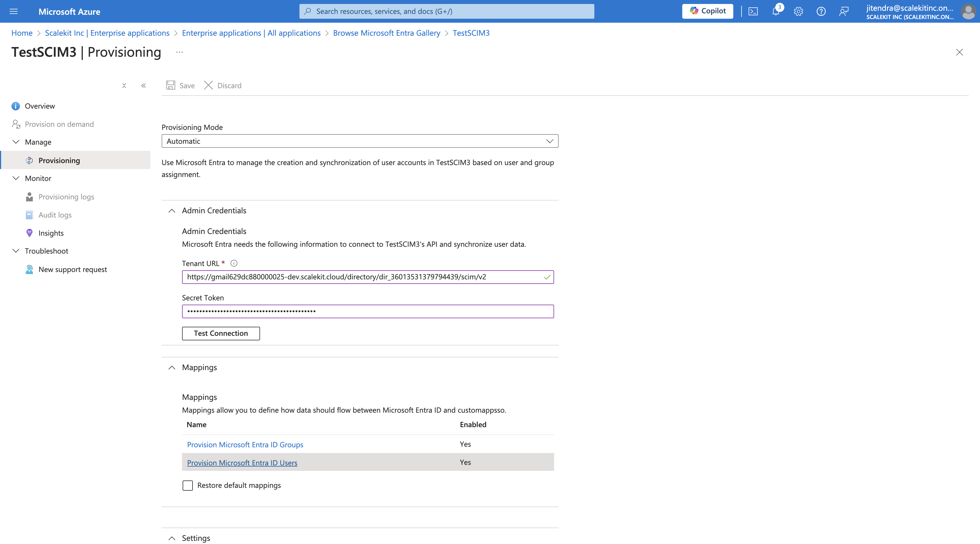Screen dimensions: 980x544
Task: Open Provision Microsoft Entra ID Users mapping
Action: pos(242,463)
